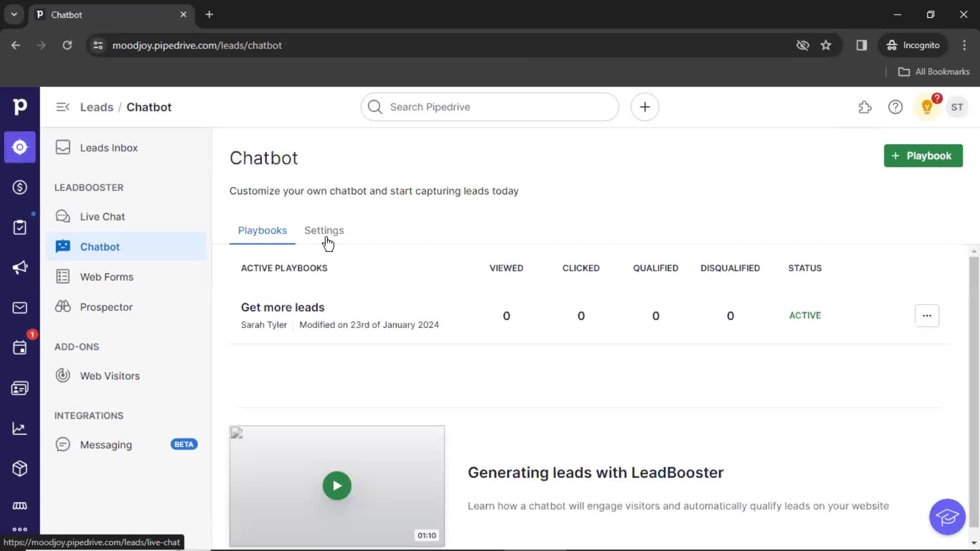Play the LeadBooster video
The height and width of the screenshot is (551, 980).
pyautogui.click(x=337, y=486)
